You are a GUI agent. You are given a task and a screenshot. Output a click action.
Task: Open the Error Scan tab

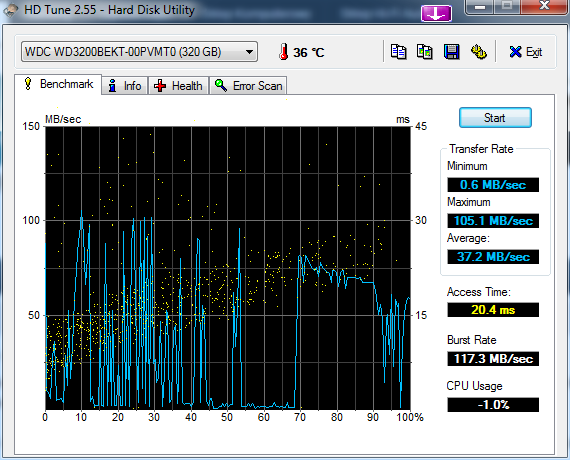point(248,86)
